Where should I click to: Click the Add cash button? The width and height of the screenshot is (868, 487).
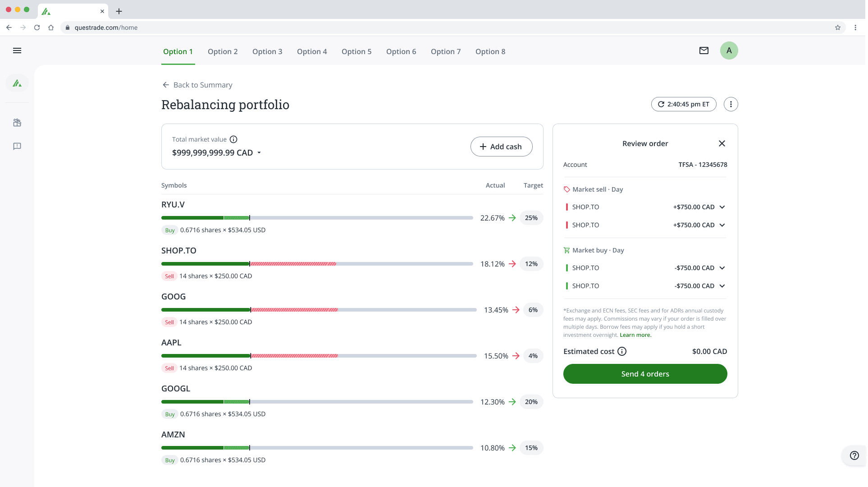pos(501,147)
